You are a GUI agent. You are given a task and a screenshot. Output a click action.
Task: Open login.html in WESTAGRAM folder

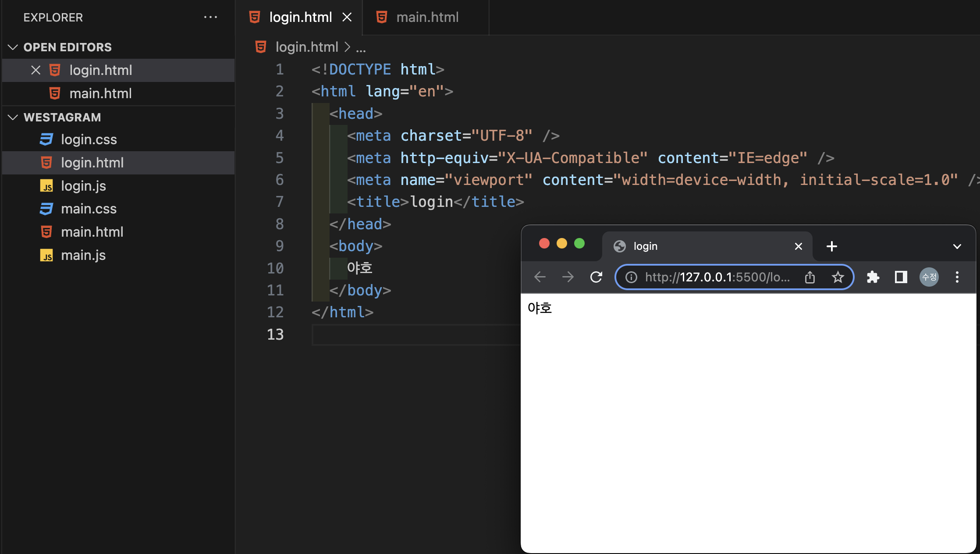coord(118,163)
